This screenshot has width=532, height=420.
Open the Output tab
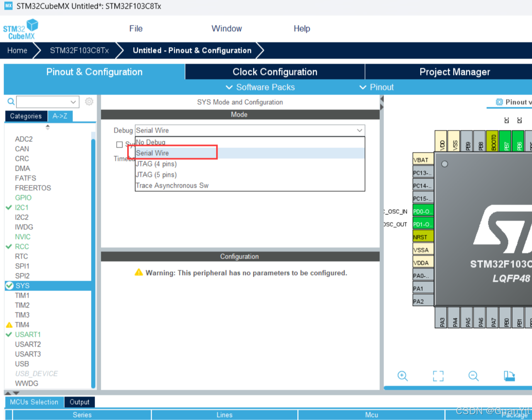click(79, 402)
